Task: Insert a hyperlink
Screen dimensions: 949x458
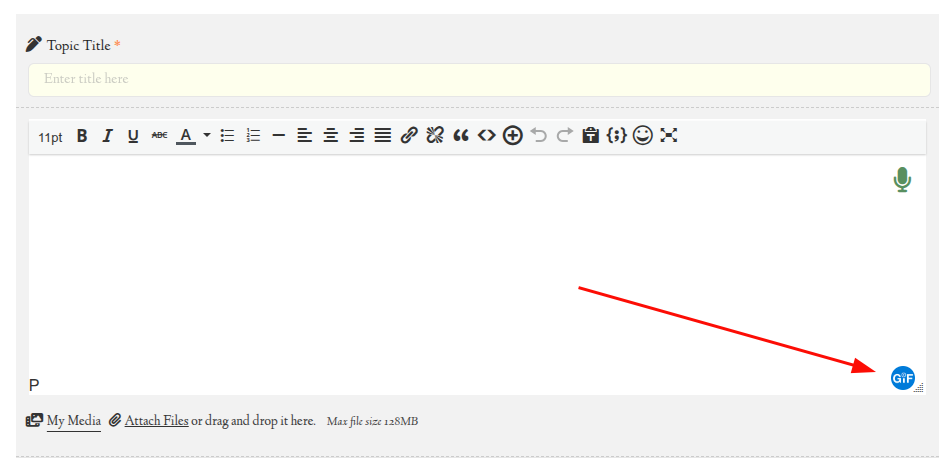Action: click(x=408, y=136)
